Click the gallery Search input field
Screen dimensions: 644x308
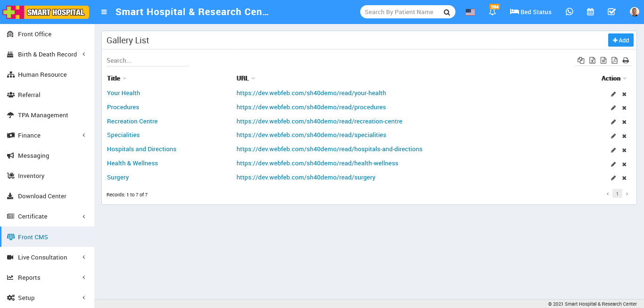point(147,60)
